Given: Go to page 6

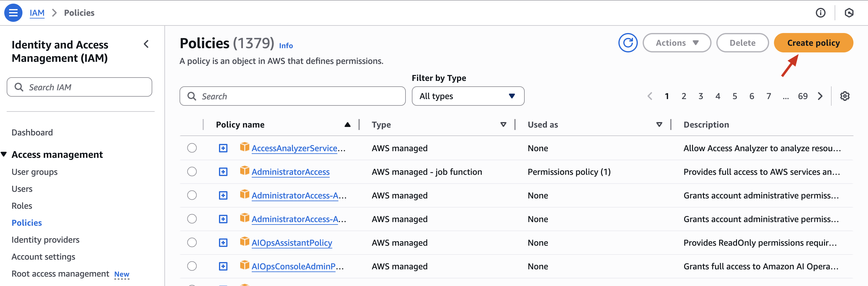Looking at the screenshot, I should point(752,96).
